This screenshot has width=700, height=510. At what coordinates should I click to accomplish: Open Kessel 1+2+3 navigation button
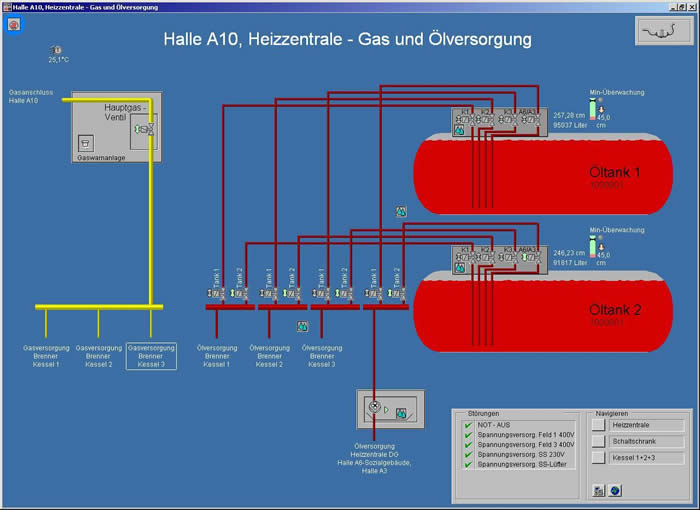pyautogui.click(x=598, y=457)
